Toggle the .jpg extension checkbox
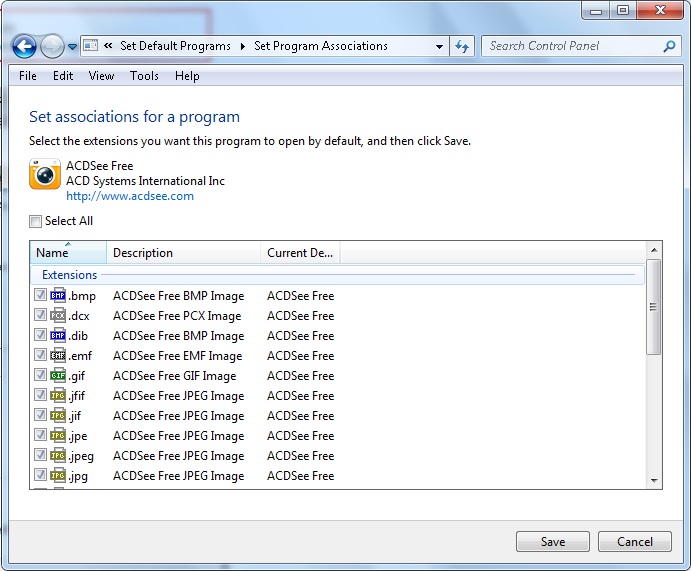Image resolution: width=691 pixels, height=571 pixels. point(40,476)
